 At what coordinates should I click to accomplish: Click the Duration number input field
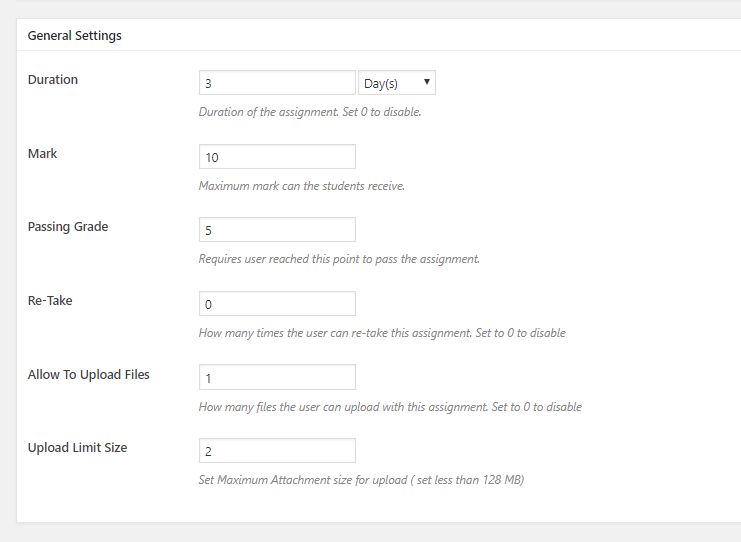click(277, 83)
